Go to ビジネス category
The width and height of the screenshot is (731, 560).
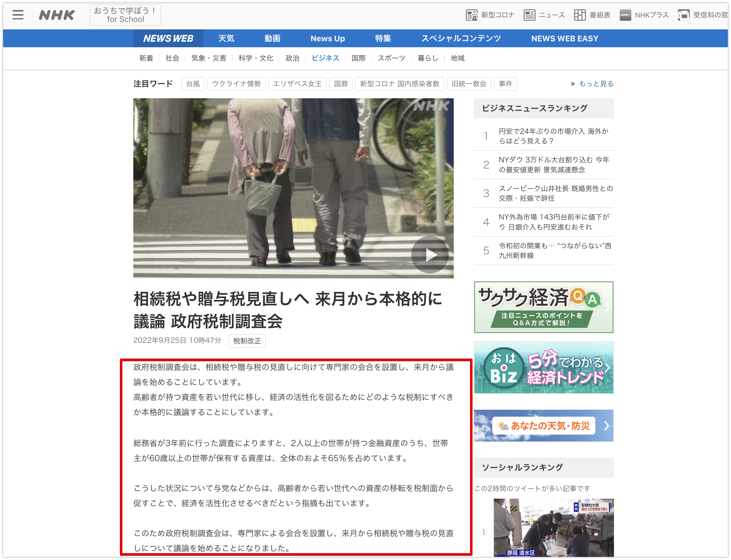325,58
